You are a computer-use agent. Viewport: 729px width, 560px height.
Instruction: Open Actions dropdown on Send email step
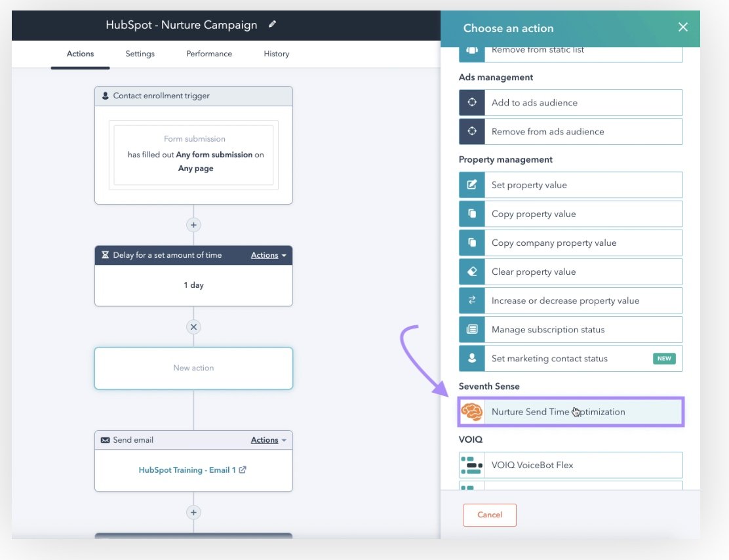(269, 440)
